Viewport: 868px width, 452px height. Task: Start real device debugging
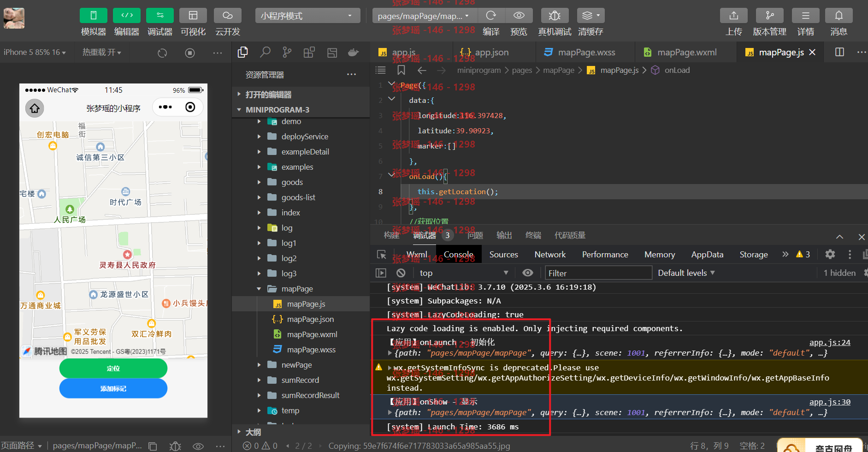(555, 16)
